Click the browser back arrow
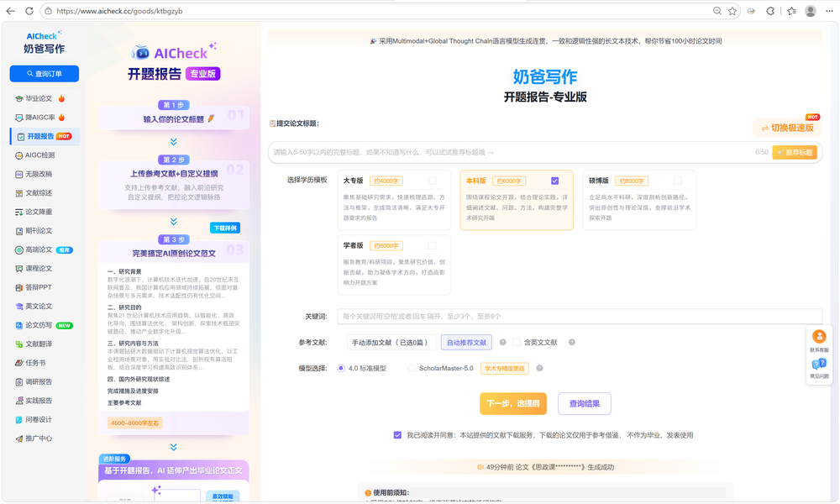 click(10, 11)
